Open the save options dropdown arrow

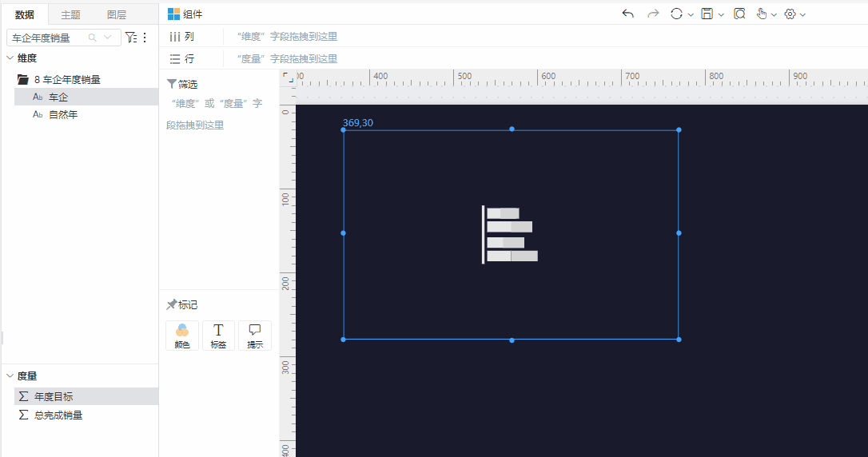[x=721, y=15]
